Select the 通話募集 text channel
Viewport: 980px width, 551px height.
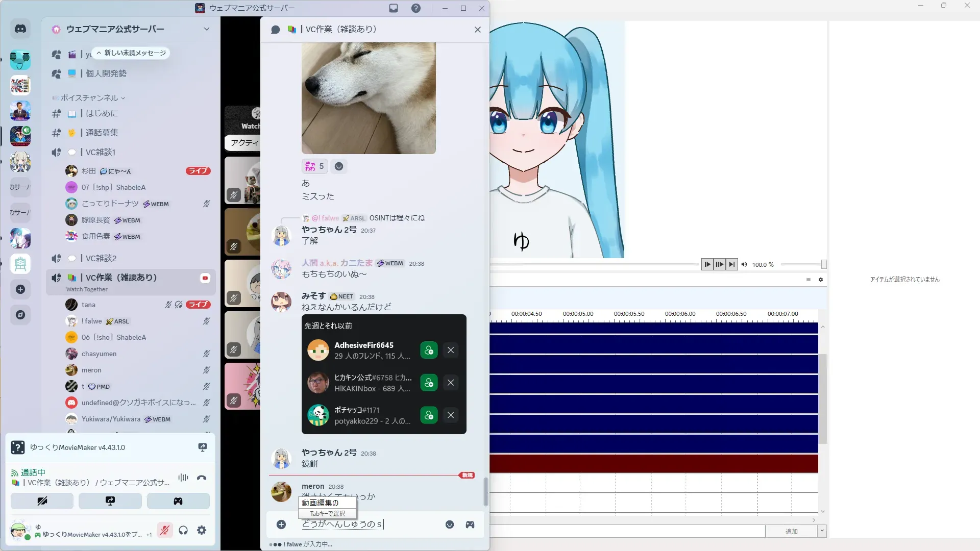(102, 133)
